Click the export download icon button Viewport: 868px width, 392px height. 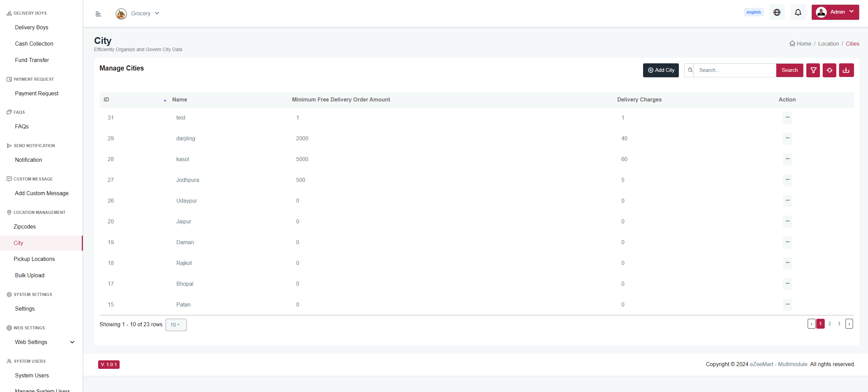click(x=846, y=70)
